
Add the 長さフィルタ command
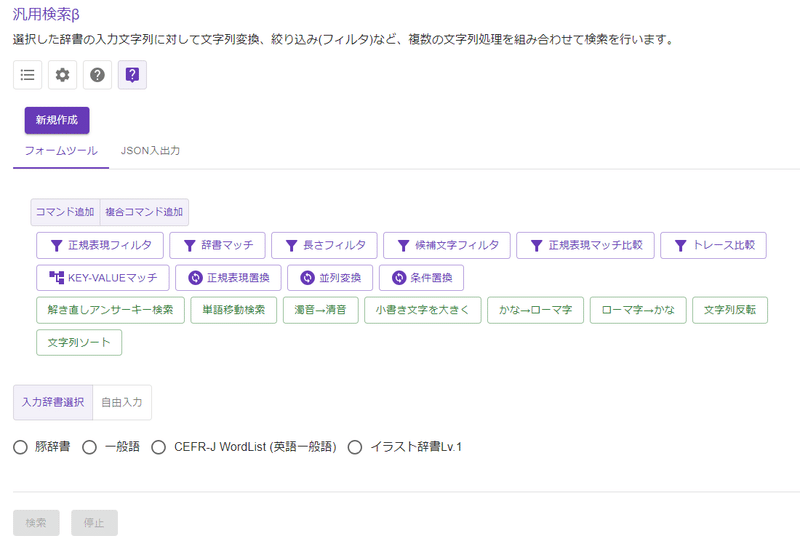[x=324, y=245]
